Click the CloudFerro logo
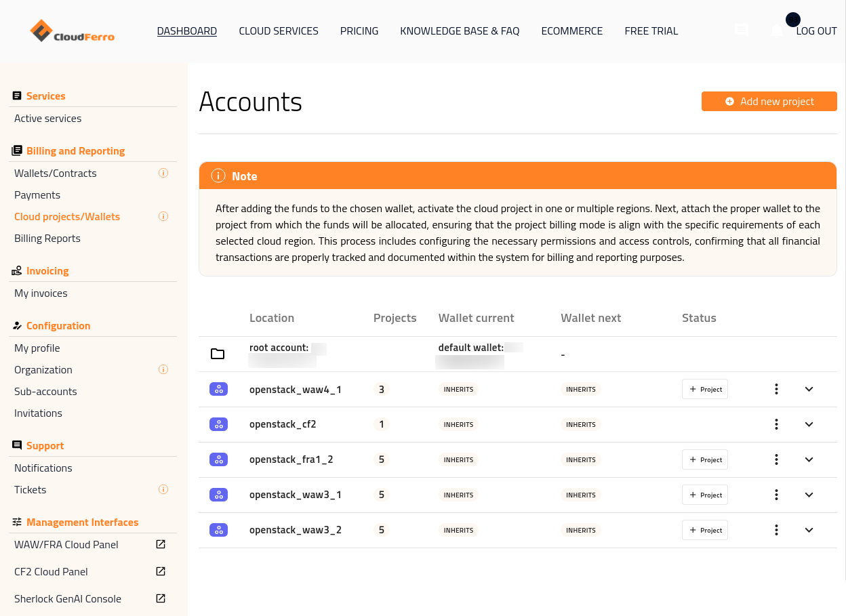 tap(73, 31)
